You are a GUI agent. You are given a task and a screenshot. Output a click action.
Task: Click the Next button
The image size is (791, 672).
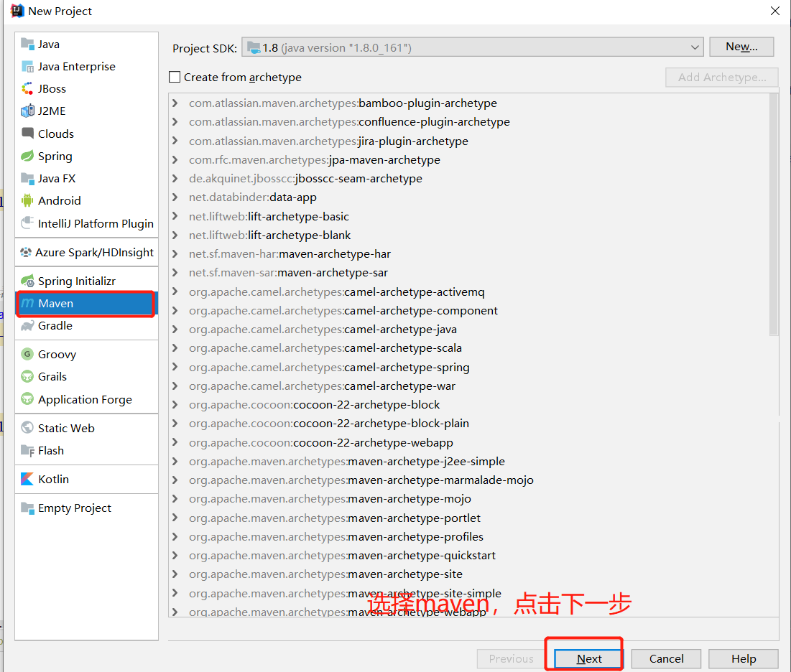pos(588,658)
